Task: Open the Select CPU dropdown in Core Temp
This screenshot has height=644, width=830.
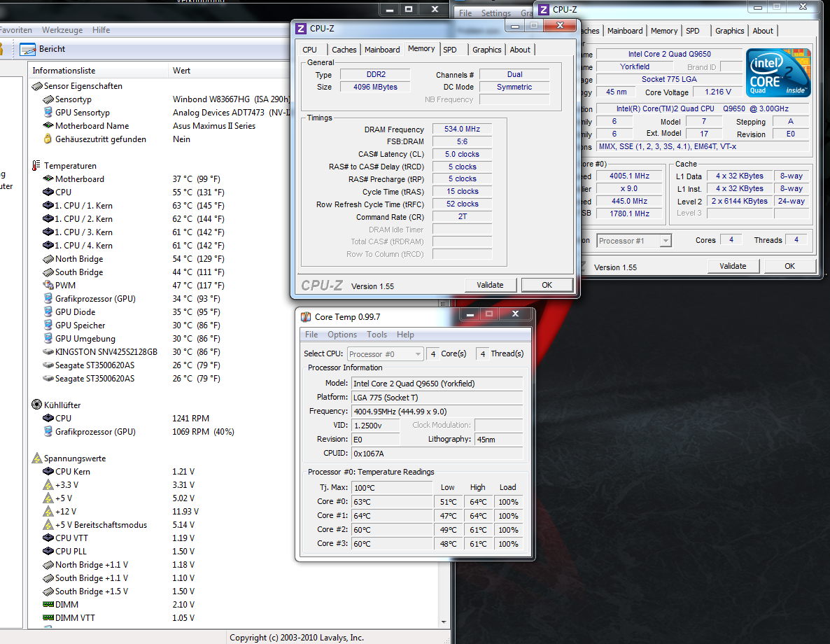Action: 386,353
